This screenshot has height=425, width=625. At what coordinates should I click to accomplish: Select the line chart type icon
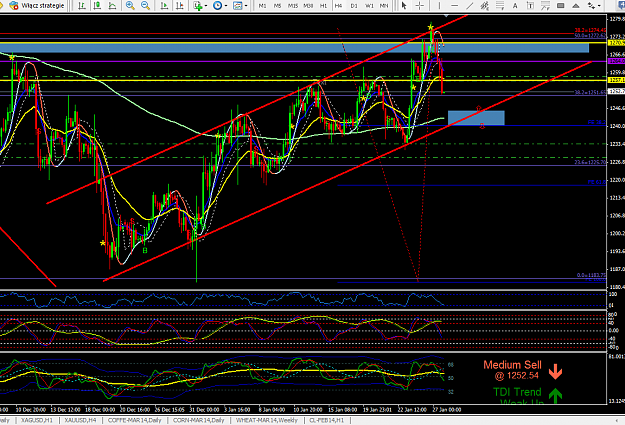click(x=112, y=6)
